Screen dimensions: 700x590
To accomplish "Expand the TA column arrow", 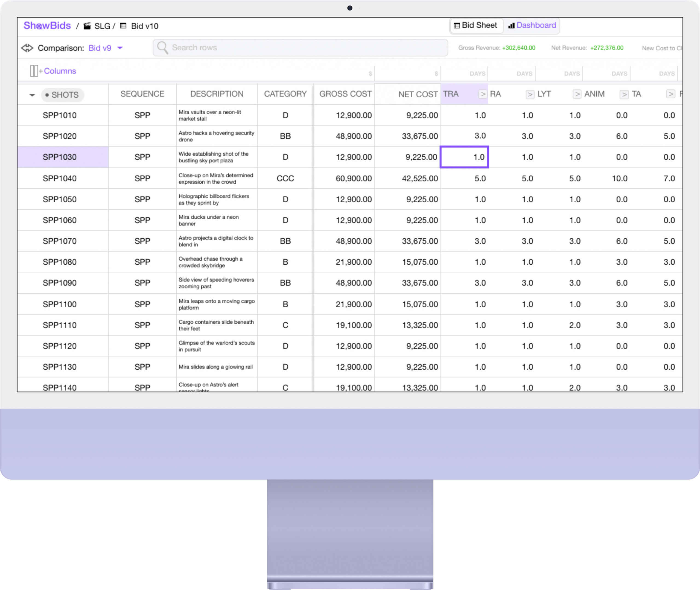I will click(x=670, y=94).
